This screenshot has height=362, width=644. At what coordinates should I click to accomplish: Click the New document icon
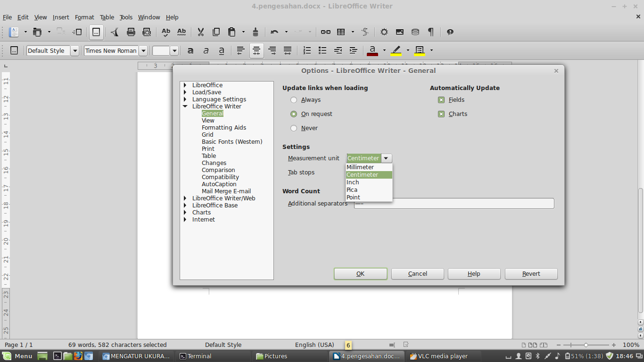click(14, 32)
